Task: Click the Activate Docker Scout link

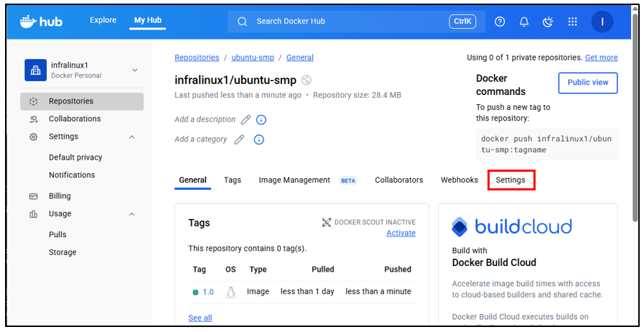Action: tap(401, 233)
